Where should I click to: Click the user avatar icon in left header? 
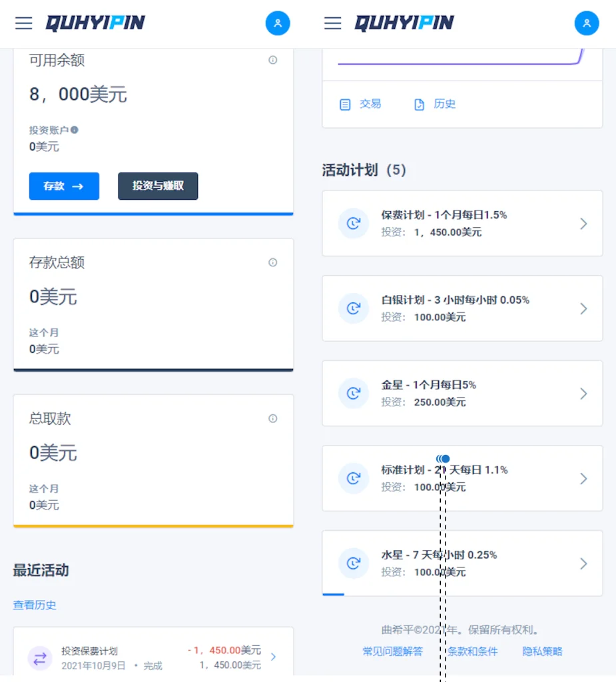click(x=278, y=23)
